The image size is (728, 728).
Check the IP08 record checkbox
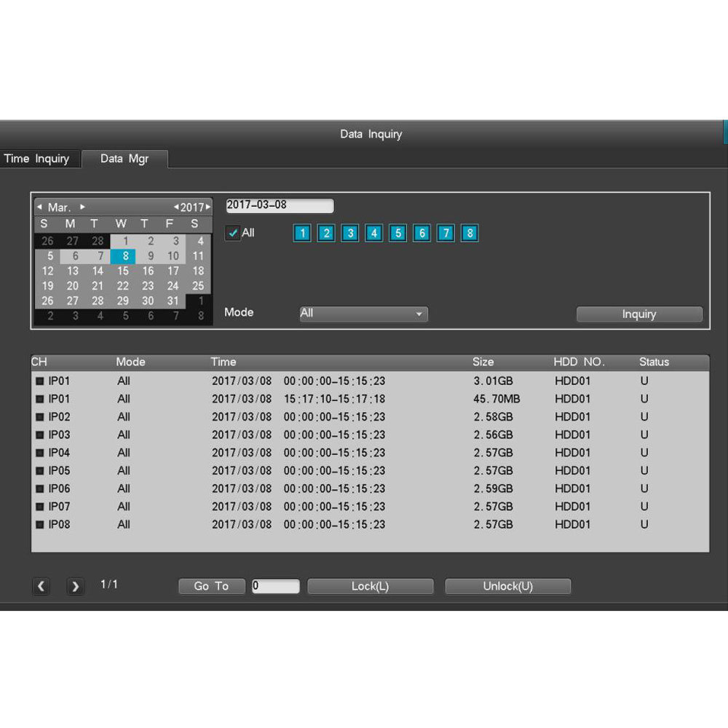coord(40,525)
